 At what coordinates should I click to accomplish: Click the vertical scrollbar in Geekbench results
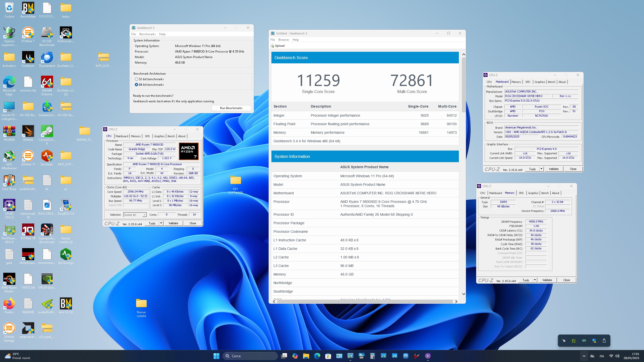coord(464,85)
